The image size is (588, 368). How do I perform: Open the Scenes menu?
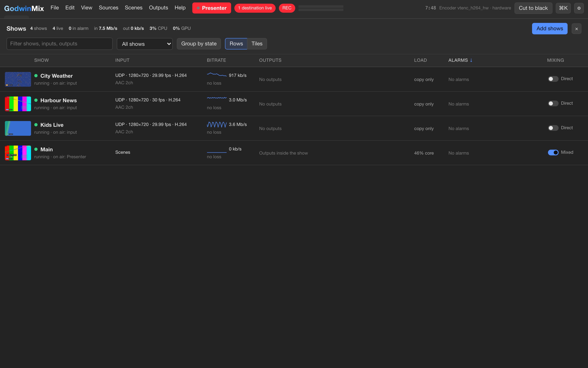pyautogui.click(x=134, y=8)
